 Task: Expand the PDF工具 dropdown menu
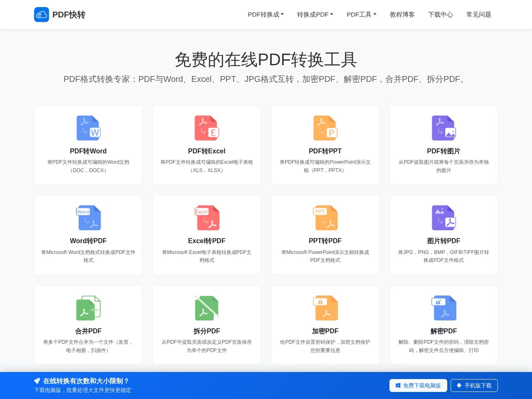coord(362,15)
